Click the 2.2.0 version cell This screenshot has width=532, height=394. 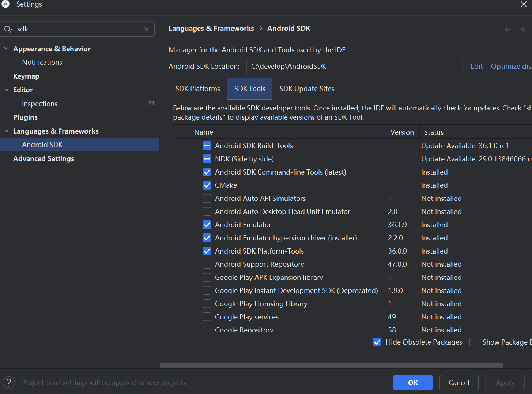395,238
